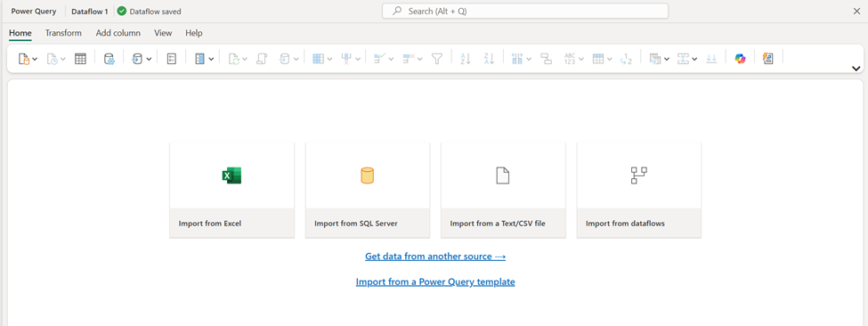868x326 pixels.
Task: Open the View tab
Action: click(163, 33)
